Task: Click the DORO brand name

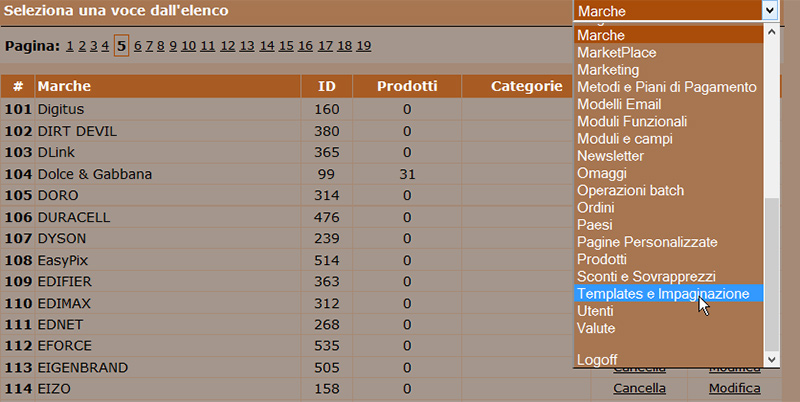Action: pos(58,195)
